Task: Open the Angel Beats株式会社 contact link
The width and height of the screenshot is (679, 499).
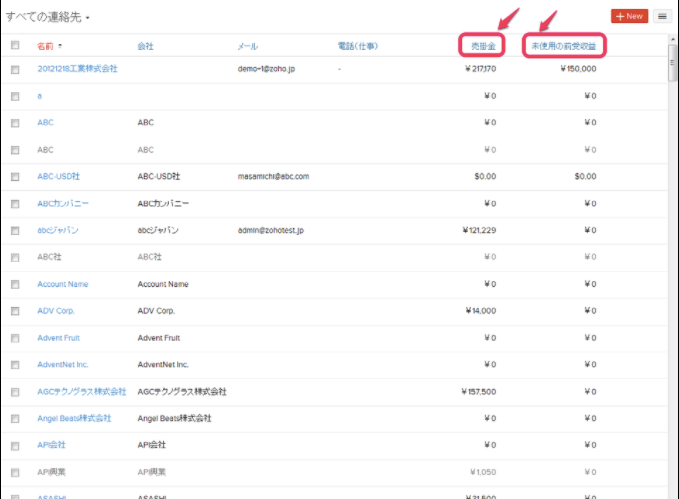Action: coord(74,418)
